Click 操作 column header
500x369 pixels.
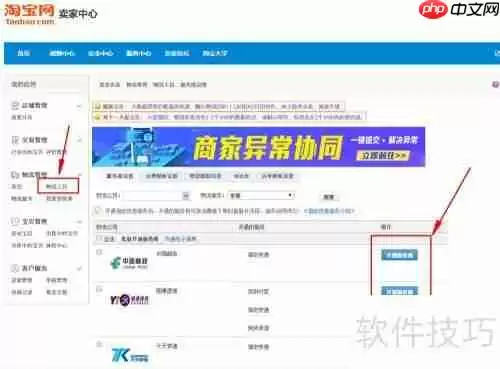[386, 227]
